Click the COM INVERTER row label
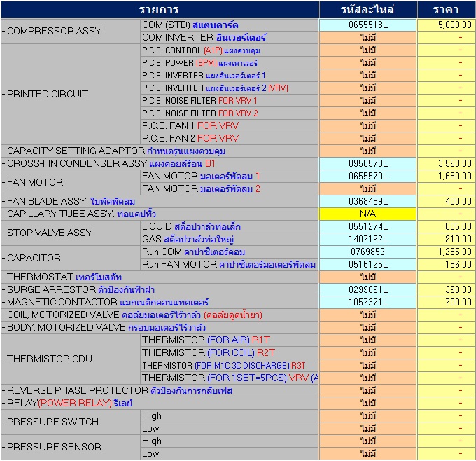 (x=229, y=37)
